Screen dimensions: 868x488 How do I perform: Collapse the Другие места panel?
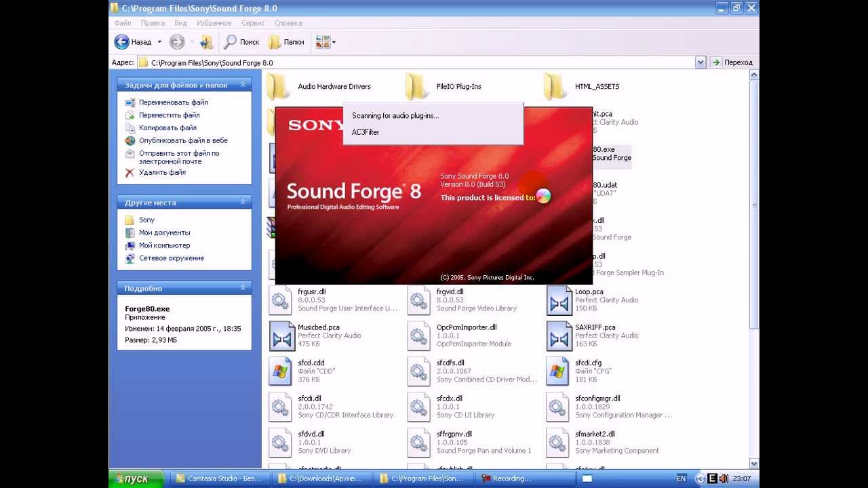pos(243,203)
